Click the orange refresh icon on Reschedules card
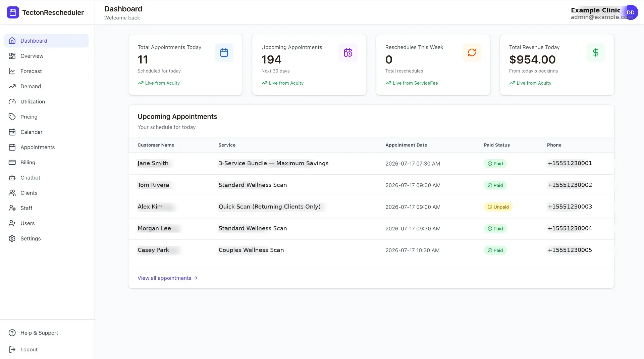This screenshot has width=644, height=359. click(472, 53)
